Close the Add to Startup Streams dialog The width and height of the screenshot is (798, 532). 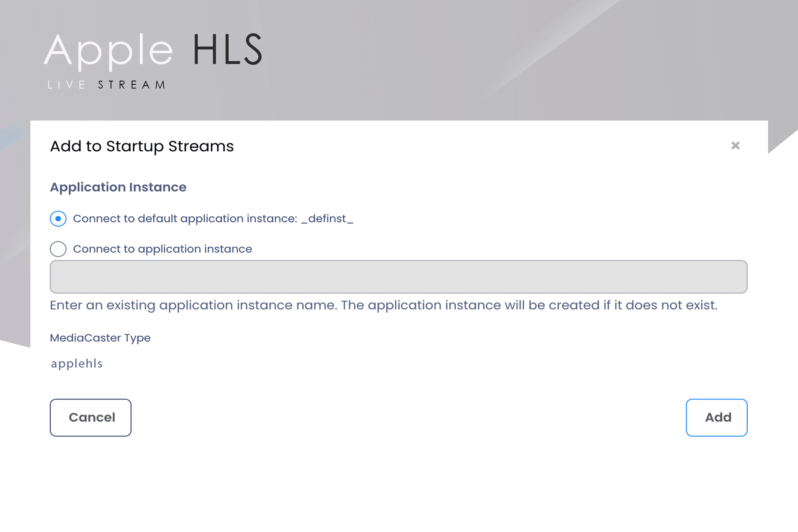pyautogui.click(x=735, y=145)
